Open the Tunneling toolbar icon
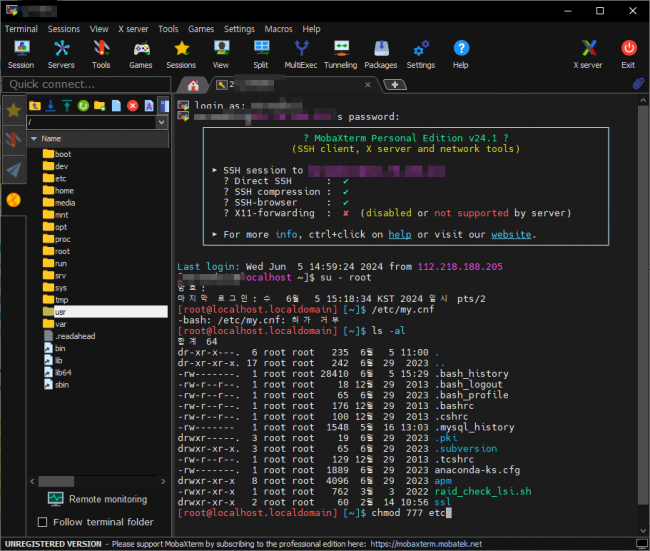650x551 pixels. pos(341,54)
